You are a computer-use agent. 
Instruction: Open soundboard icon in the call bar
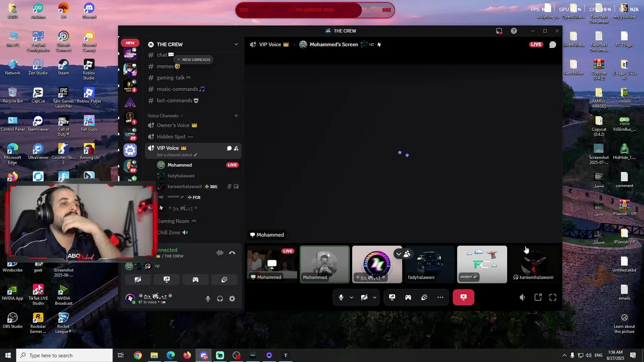424,297
